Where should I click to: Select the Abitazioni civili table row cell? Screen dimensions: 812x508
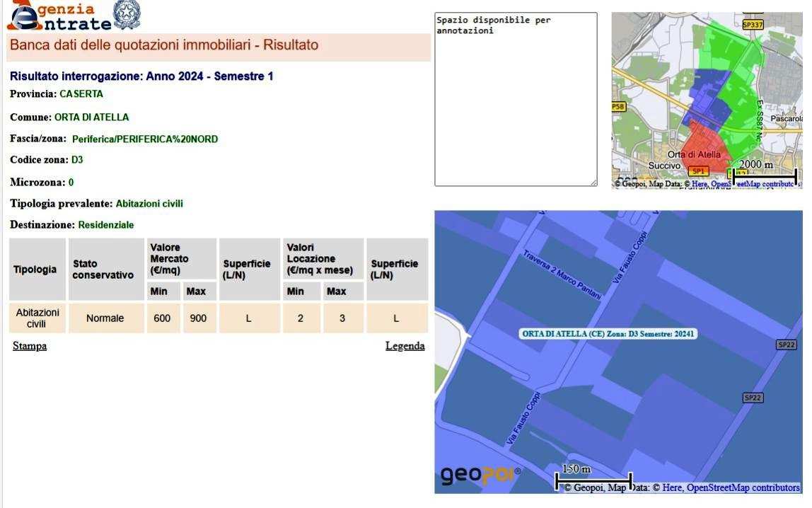click(37, 318)
